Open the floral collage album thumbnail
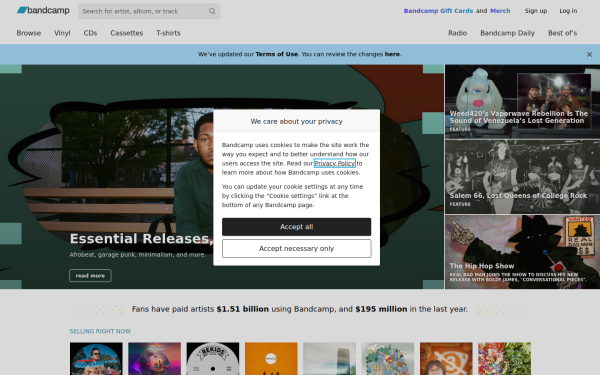The height and width of the screenshot is (375, 600). coord(504,359)
